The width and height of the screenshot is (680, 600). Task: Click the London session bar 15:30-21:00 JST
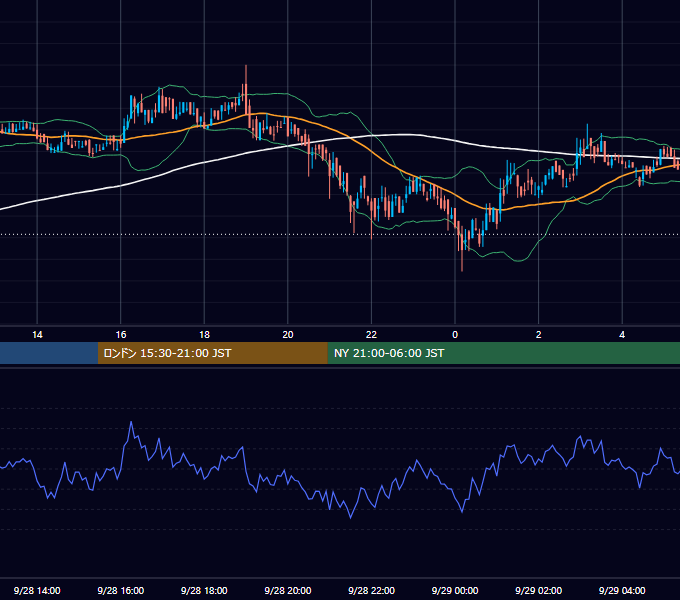pyautogui.click(x=212, y=353)
